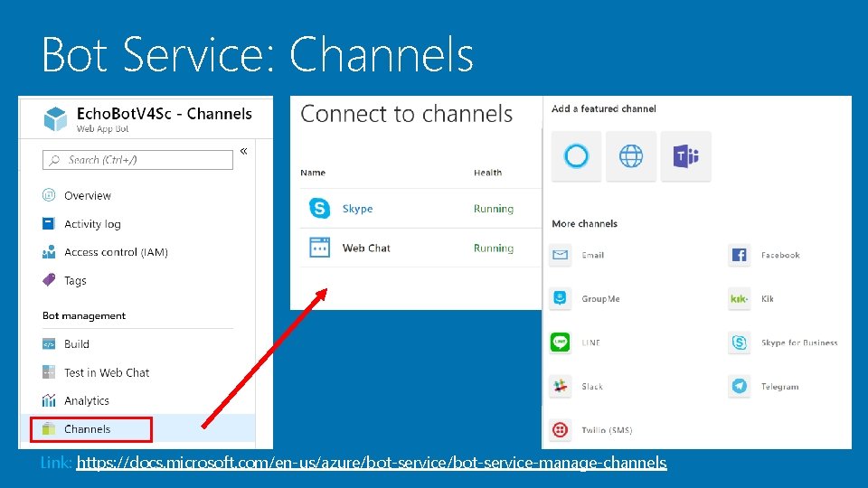868x488 pixels.
Task: Click the Analytics chart icon
Action: click(x=49, y=400)
